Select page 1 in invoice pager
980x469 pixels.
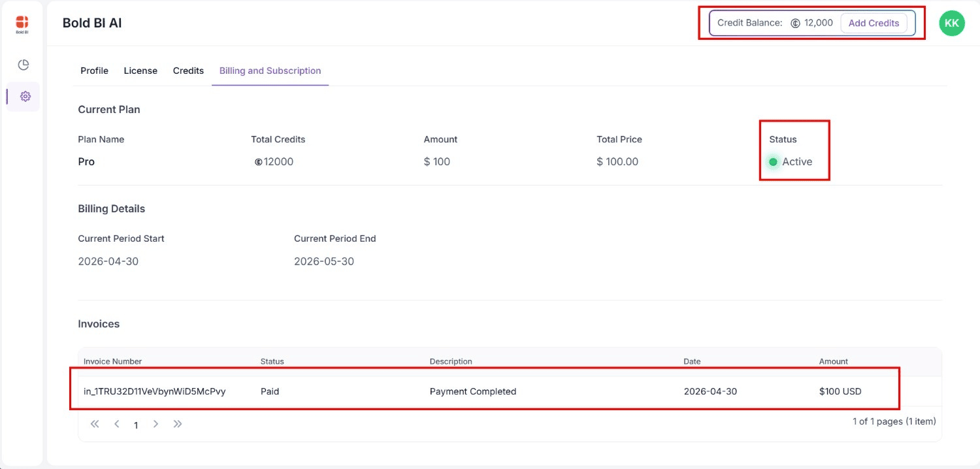[x=136, y=425]
